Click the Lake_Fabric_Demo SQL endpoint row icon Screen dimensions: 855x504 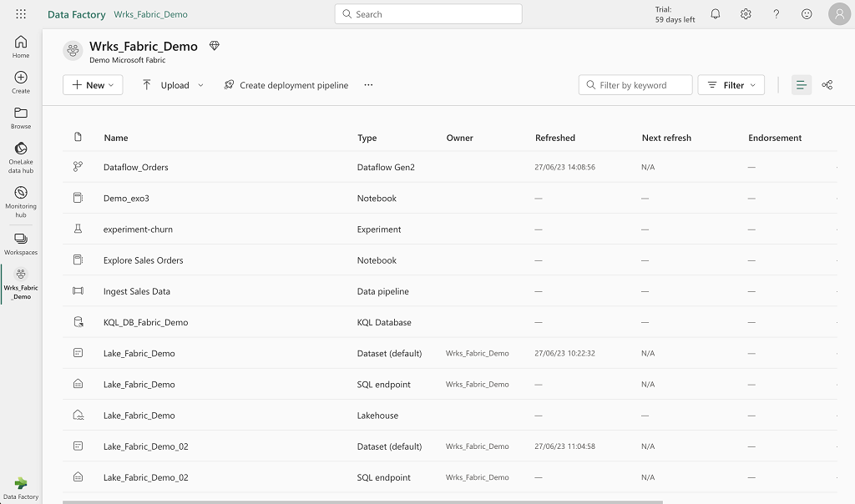tap(78, 384)
